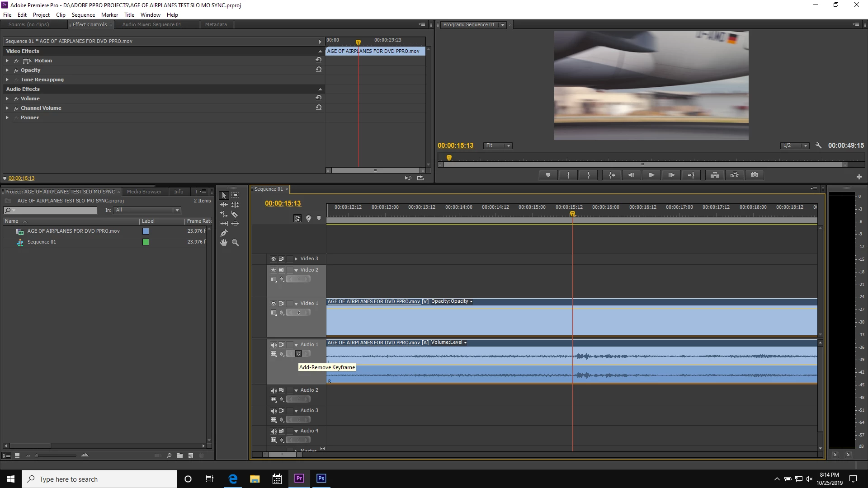Viewport: 868px width, 488px height.
Task: Select the Ripple Edit tool
Action: click(224, 205)
